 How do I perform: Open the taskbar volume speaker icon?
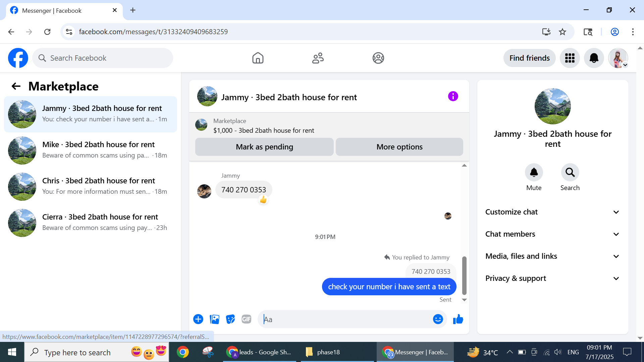click(x=557, y=352)
